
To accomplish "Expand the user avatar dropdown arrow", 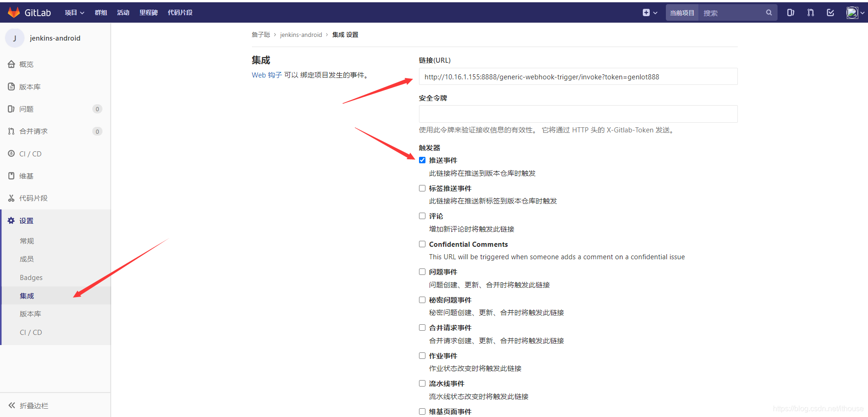I will tap(862, 13).
